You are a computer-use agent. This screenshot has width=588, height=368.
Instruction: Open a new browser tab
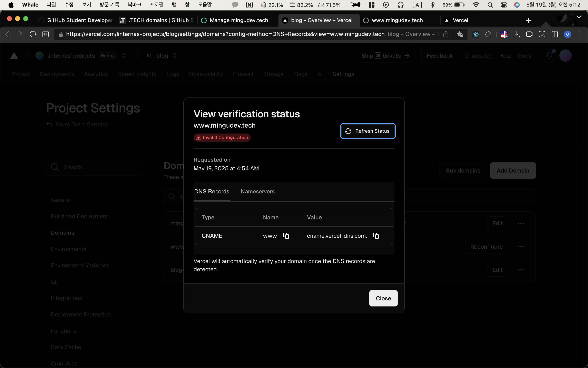[528, 20]
